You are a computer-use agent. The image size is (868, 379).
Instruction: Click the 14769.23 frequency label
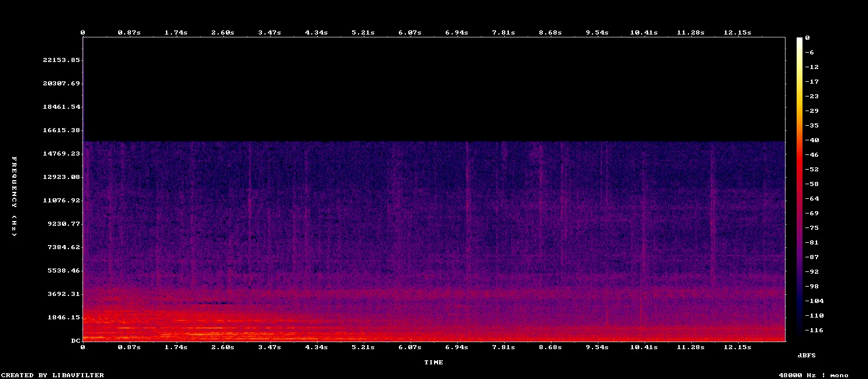(x=61, y=154)
